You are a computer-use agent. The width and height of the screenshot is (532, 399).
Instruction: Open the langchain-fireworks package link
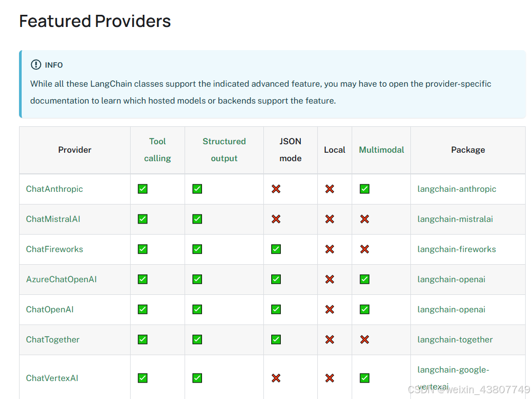(x=456, y=249)
